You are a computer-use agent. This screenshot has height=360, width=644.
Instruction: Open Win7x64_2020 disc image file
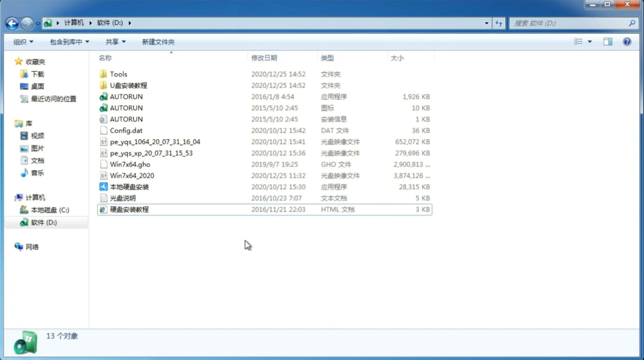tap(132, 176)
